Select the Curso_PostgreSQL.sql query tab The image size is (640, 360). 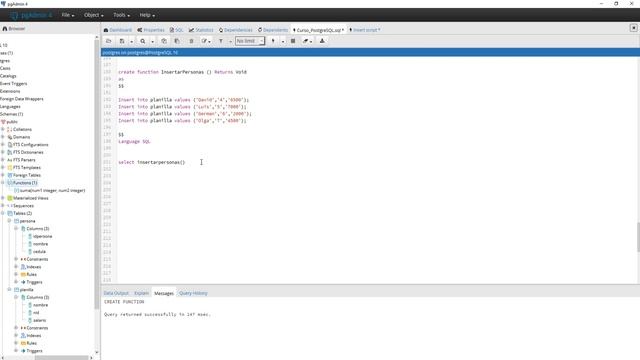coord(318,30)
